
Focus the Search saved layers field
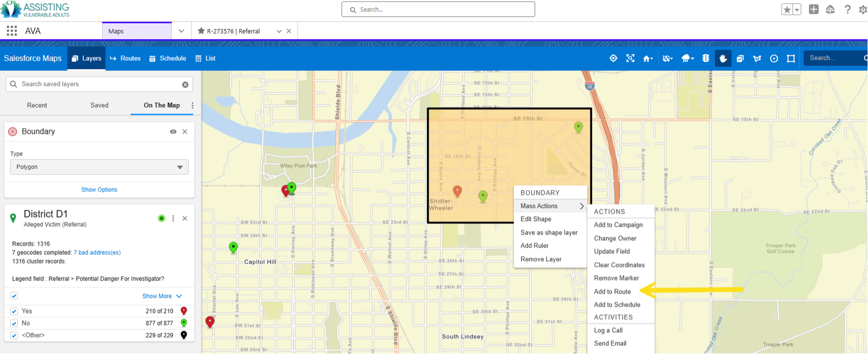pyautogui.click(x=99, y=84)
